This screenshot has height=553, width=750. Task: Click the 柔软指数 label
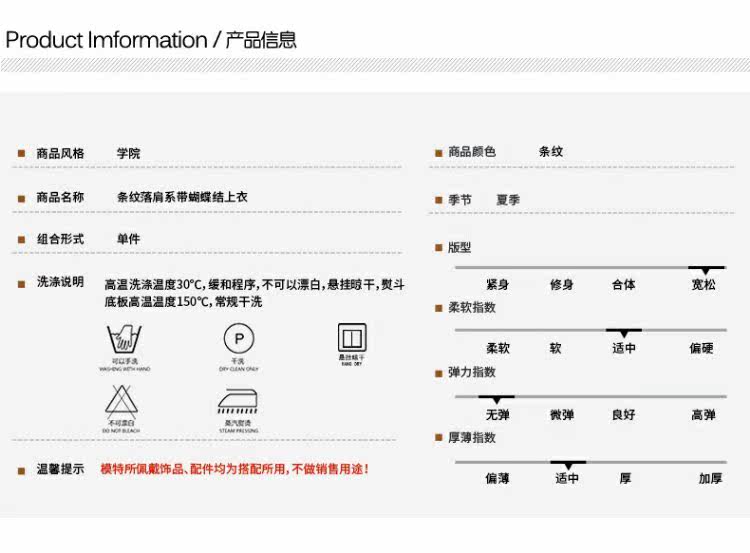tap(472, 307)
